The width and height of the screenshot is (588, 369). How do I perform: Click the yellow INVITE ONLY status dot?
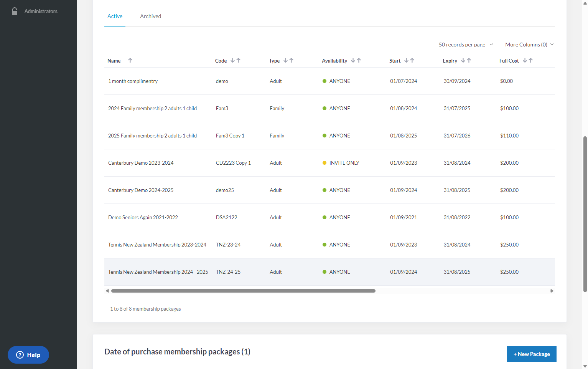point(324,163)
